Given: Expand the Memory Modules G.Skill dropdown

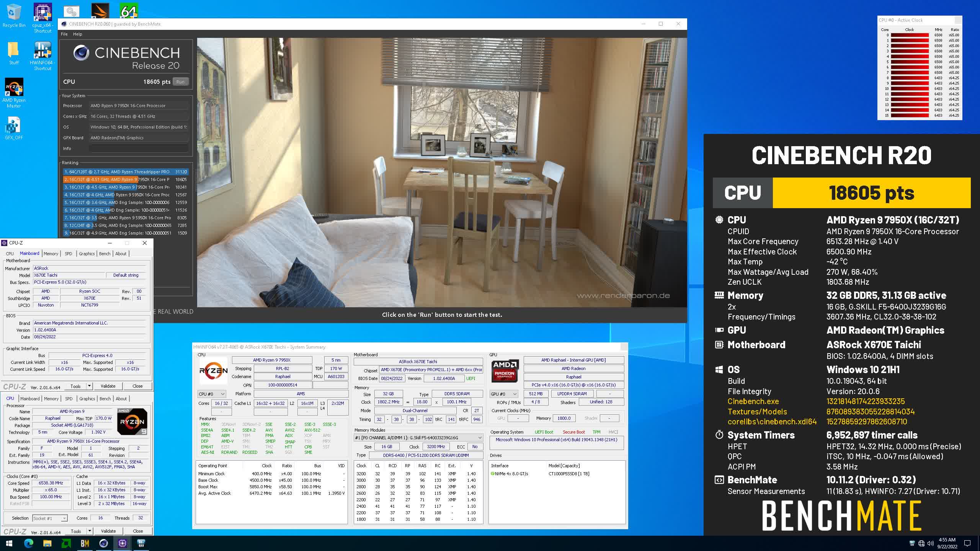Looking at the screenshot, I should click(418, 437).
